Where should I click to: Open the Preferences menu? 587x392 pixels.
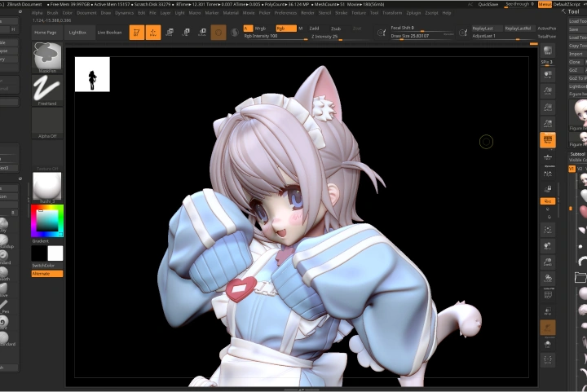[285, 13]
